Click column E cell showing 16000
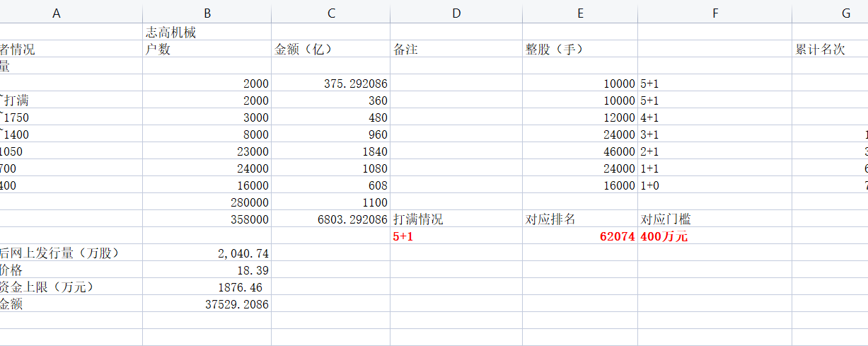Viewport: 868px width, 346px height. coord(580,185)
